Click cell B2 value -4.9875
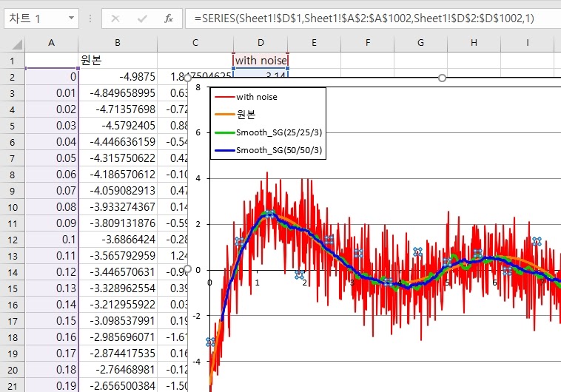Screen dimensions: 561x392 coord(118,77)
